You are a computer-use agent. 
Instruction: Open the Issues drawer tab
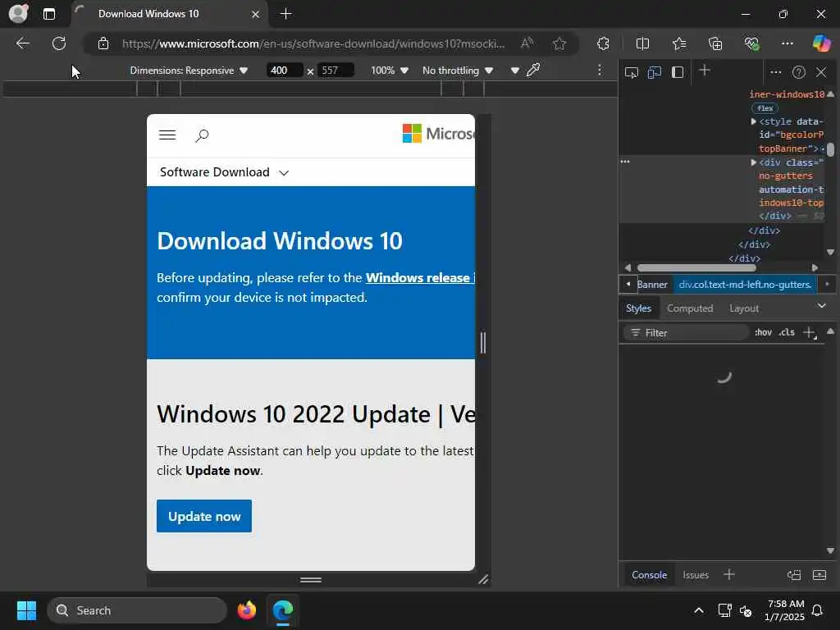696,575
